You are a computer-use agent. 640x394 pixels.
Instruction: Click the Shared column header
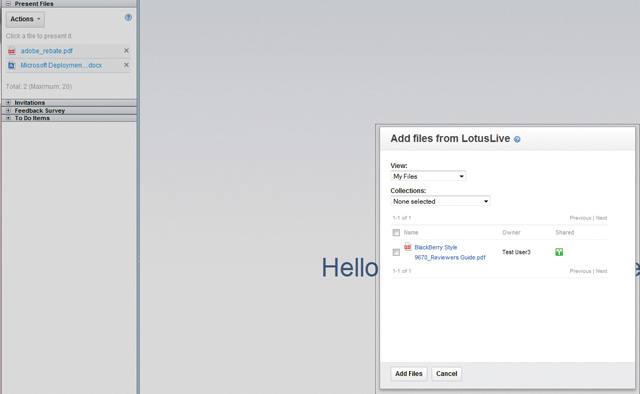click(564, 232)
